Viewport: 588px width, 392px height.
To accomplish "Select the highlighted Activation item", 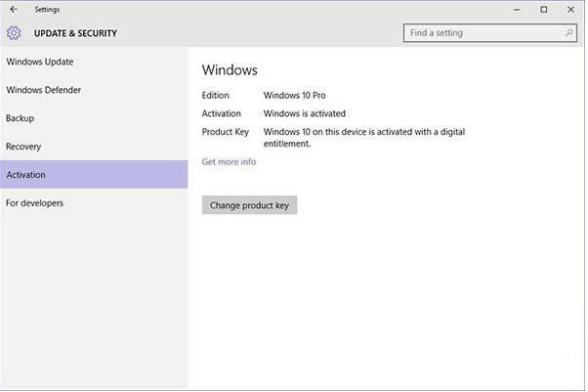I will click(26, 175).
